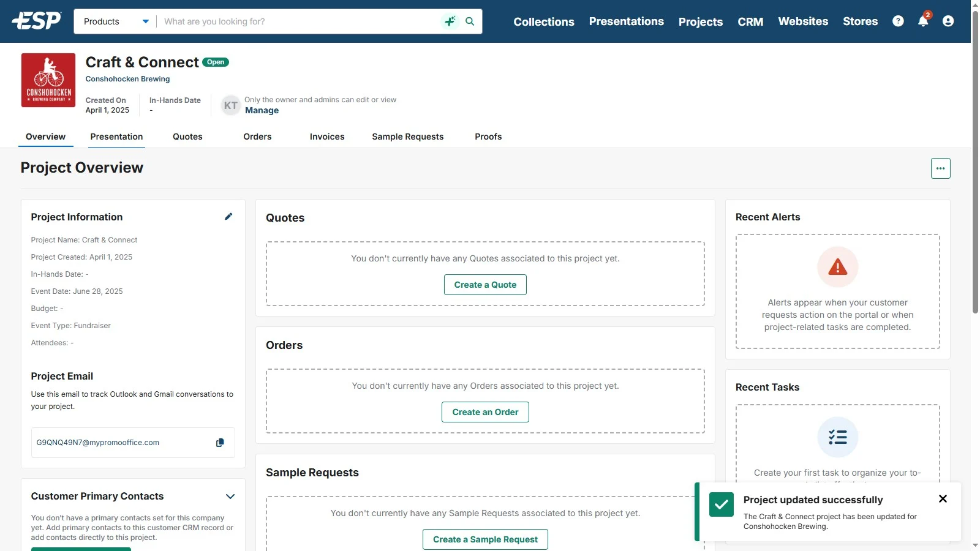Click the G9QNQ49N7@mypromooffice.com email text
The width and height of the screenshot is (980, 551).
98,443
